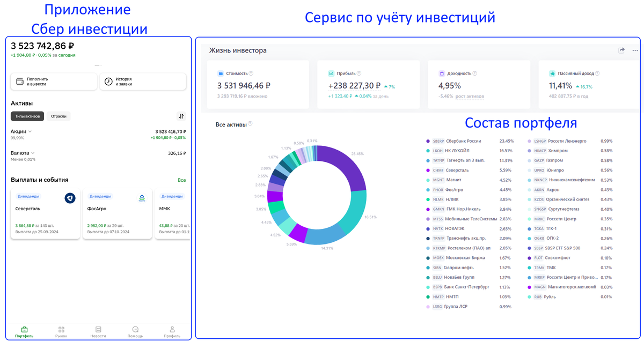Select Группа ЛСР legend row

469,307
